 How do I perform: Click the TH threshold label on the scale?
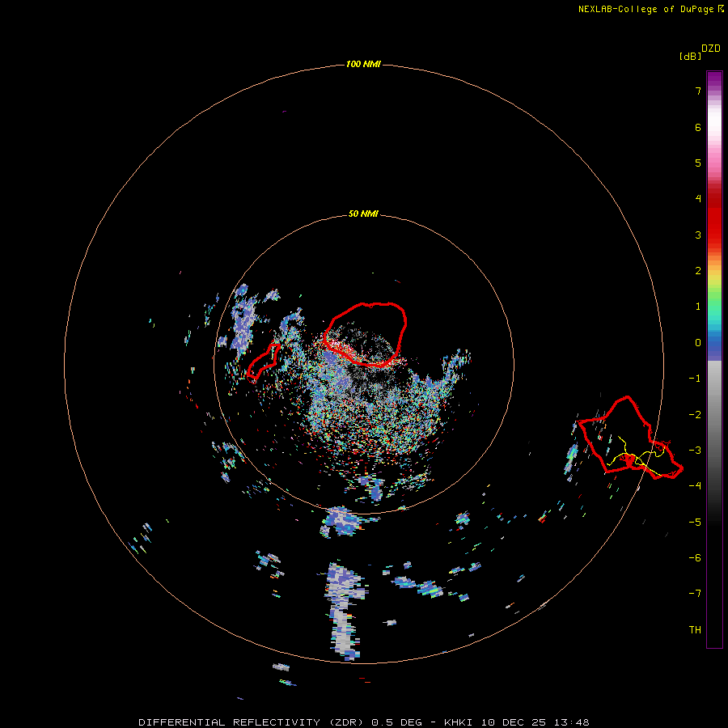click(695, 630)
